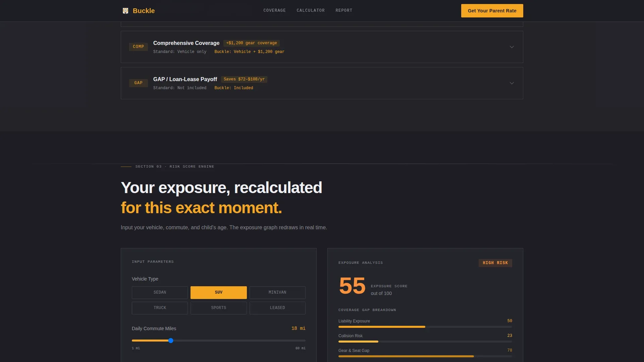The width and height of the screenshot is (644, 362).
Task: Click the exposure score 55
Action: point(352,286)
